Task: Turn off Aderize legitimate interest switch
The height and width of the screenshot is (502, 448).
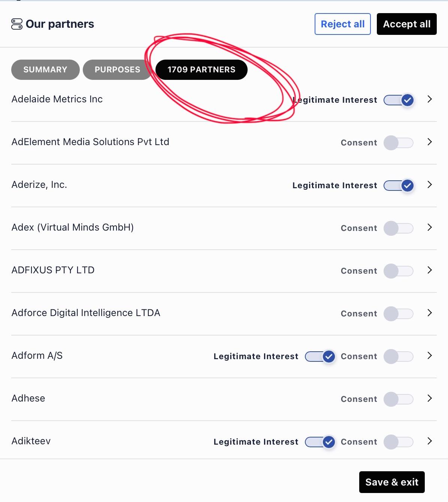Action: [x=399, y=186]
